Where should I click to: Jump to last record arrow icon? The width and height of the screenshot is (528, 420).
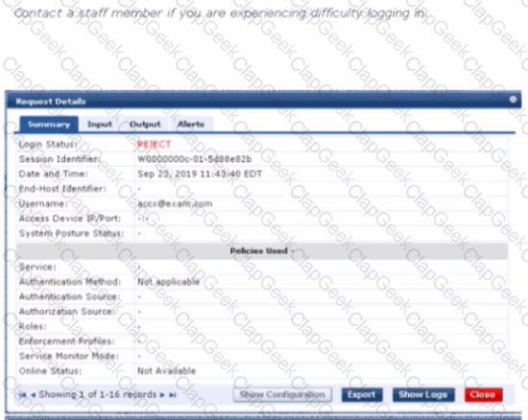click(x=173, y=395)
